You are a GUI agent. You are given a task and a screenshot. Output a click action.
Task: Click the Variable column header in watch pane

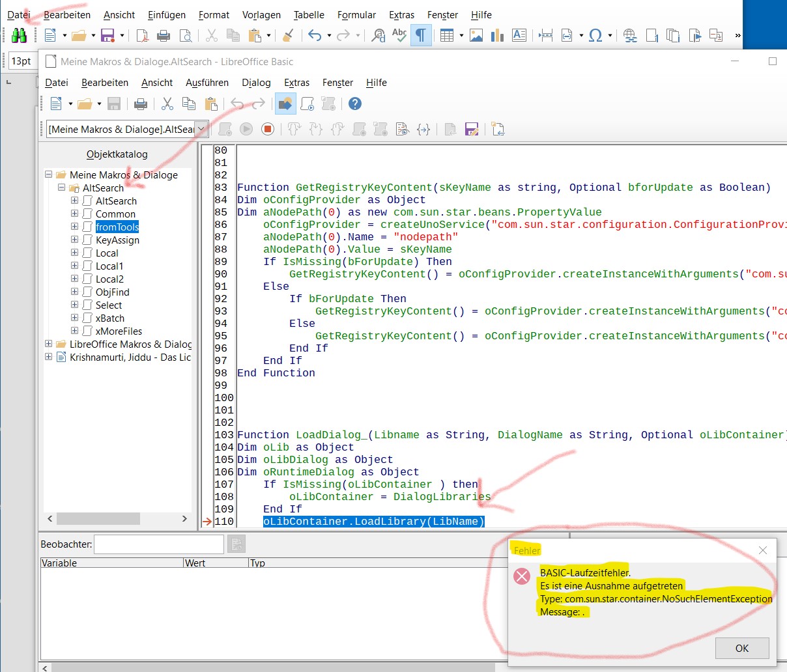click(112, 563)
